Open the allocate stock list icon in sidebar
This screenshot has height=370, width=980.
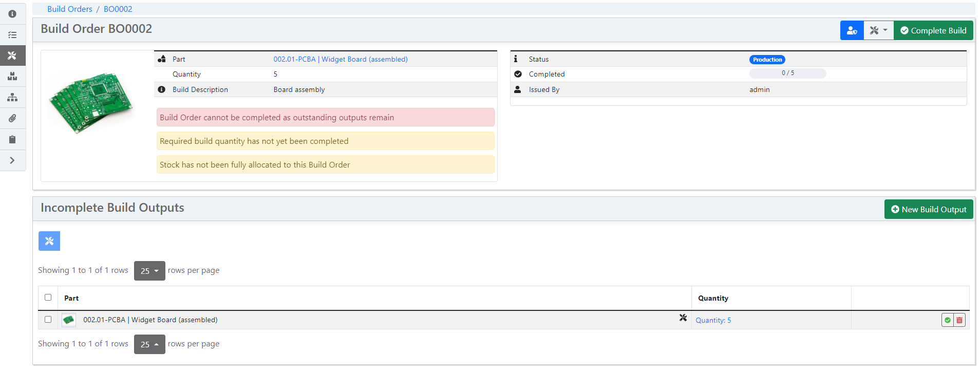[x=12, y=35]
